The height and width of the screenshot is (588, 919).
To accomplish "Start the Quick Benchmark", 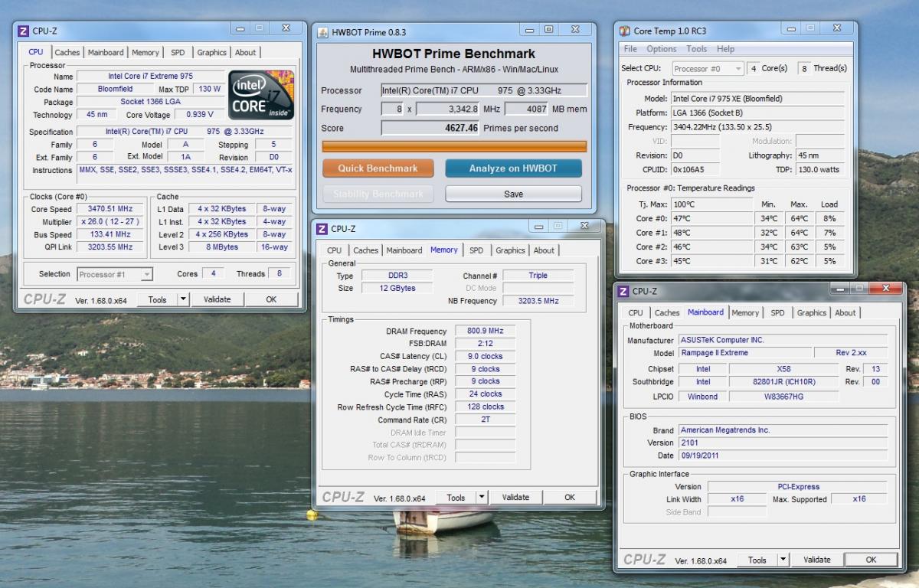I will point(378,168).
